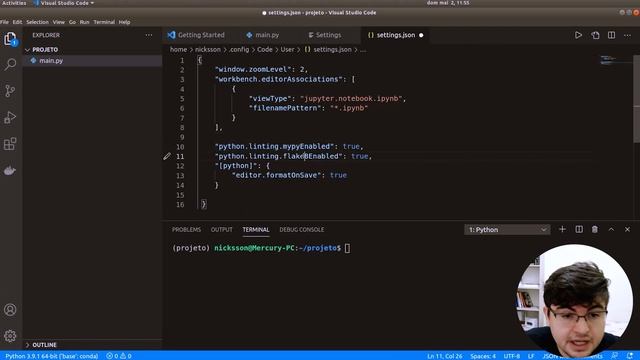Switch to the Settings editor tab
The image size is (640, 360).
pyautogui.click(x=325, y=35)
